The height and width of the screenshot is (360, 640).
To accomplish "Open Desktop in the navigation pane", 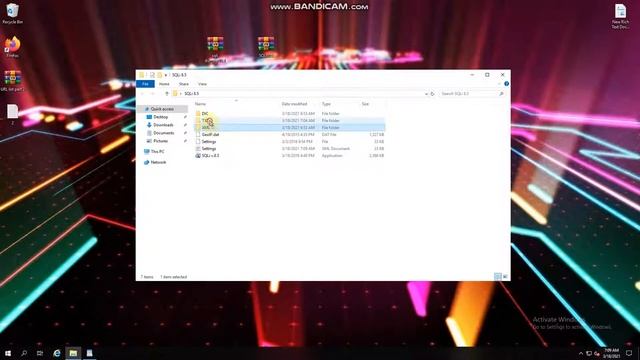I will [x=160, y=117].
